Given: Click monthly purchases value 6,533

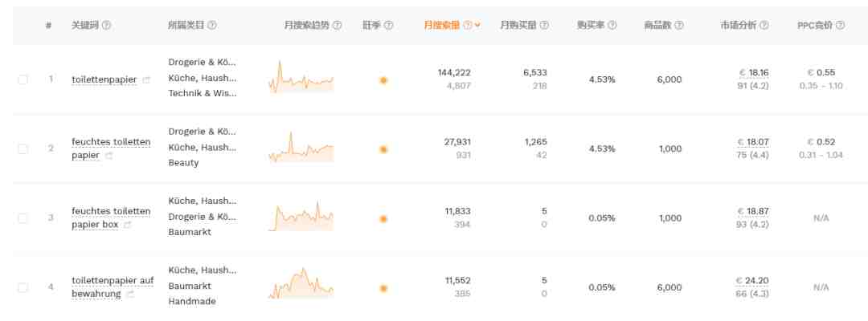Looking at the screenshot, I should [x=534, y=72].
